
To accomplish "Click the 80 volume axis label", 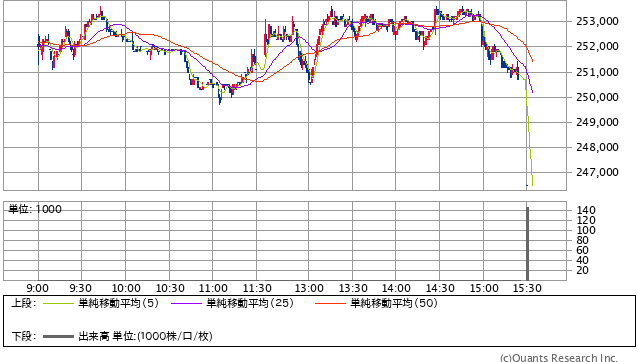I will (x=583, y=240).
